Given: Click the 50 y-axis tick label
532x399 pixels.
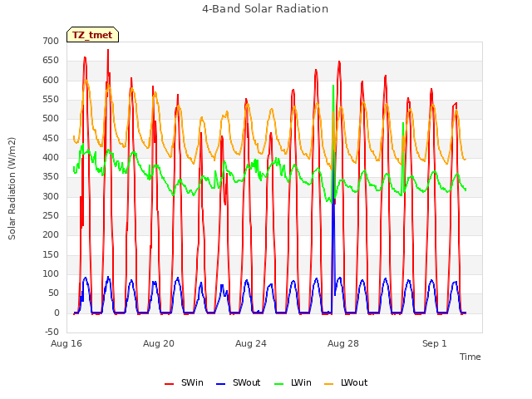Looking at the screenshot, I should (53, 293).
